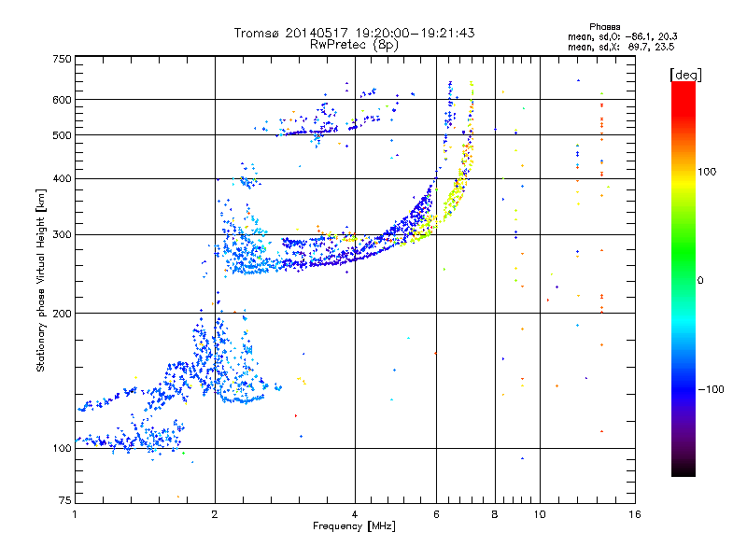Click the '16' frequency axis tick label

635,514
